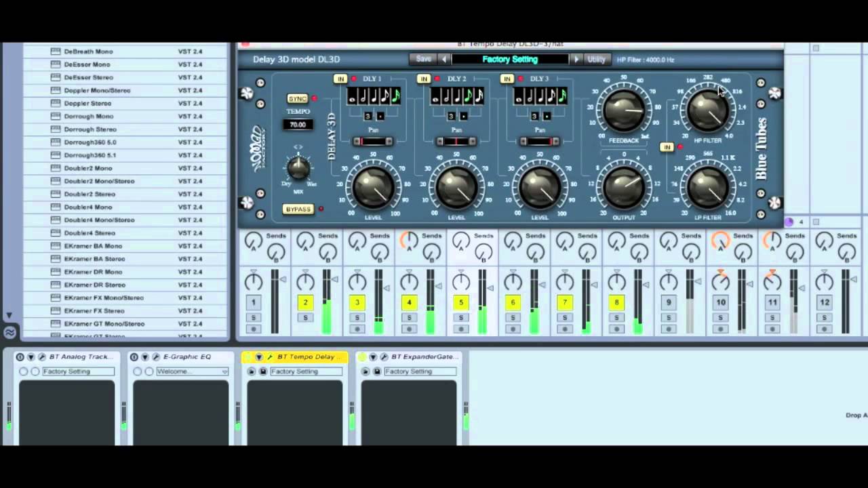Select whole note in DLY 3

pos(519,97)
